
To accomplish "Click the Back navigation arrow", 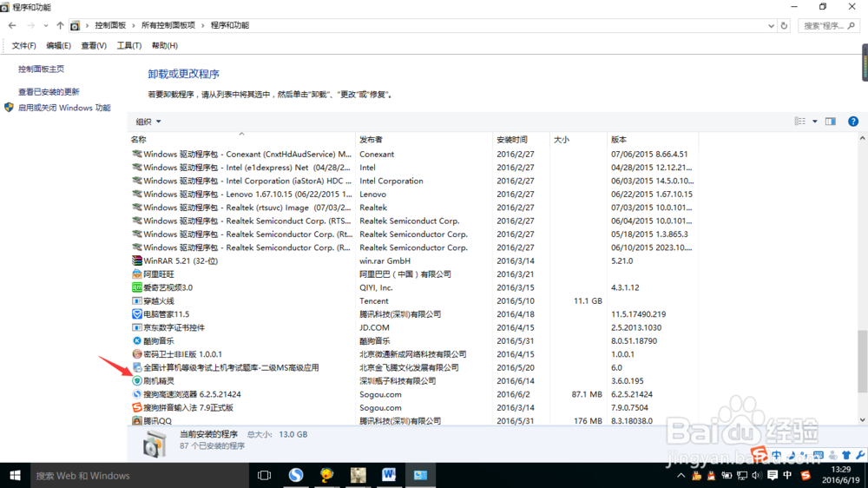I will click(x=12, y=25).
